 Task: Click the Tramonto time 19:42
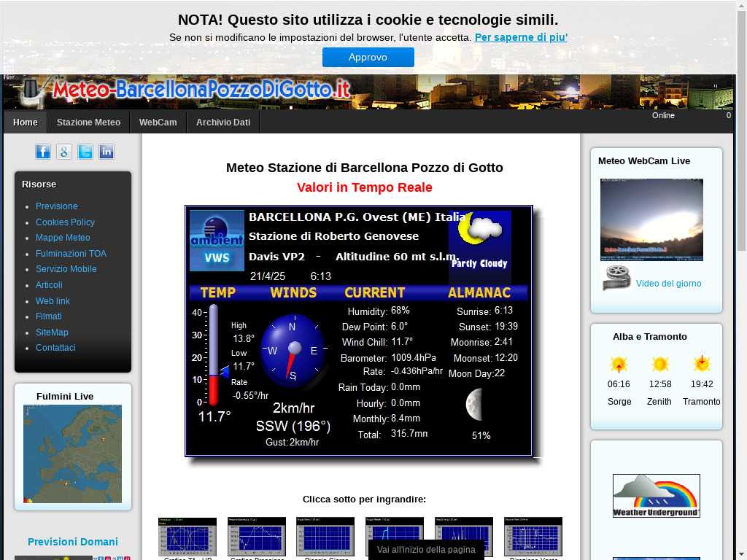point(703,384)
